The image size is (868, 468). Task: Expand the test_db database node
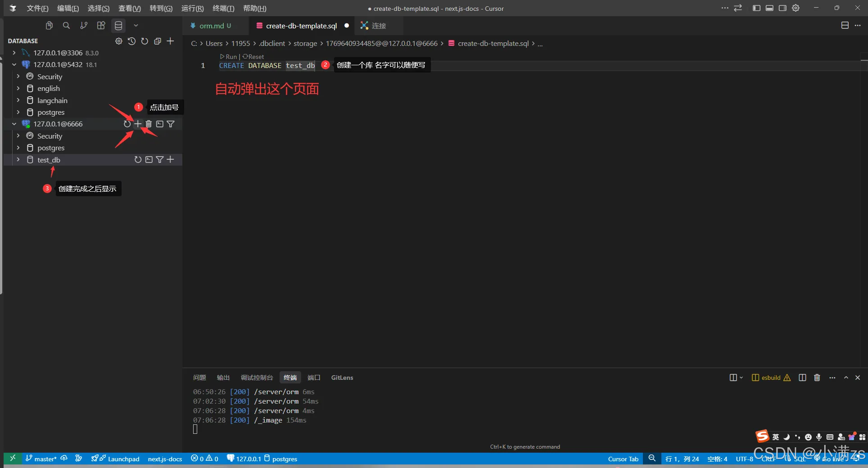[x=18, y=160]
